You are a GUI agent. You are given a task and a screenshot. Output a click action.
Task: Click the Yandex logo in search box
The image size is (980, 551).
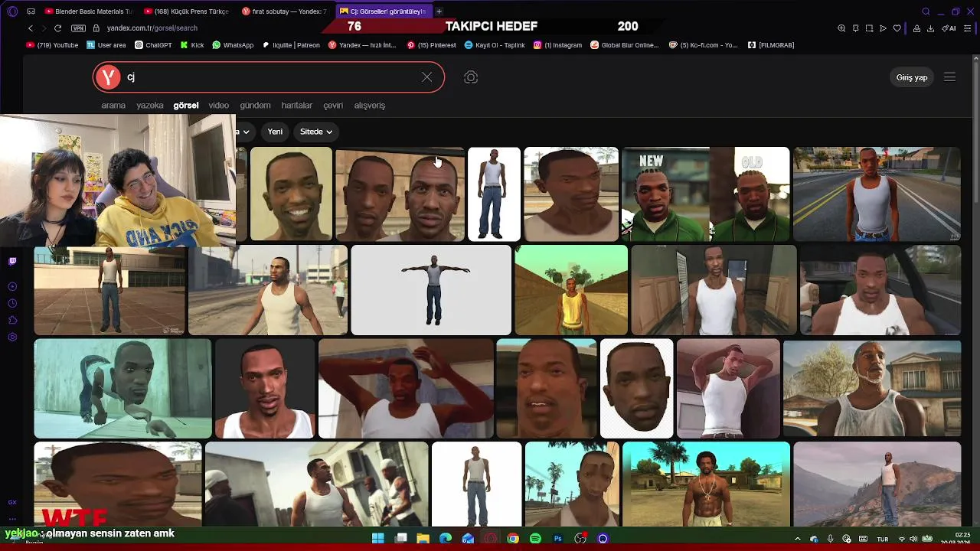(x=109, y=77)
